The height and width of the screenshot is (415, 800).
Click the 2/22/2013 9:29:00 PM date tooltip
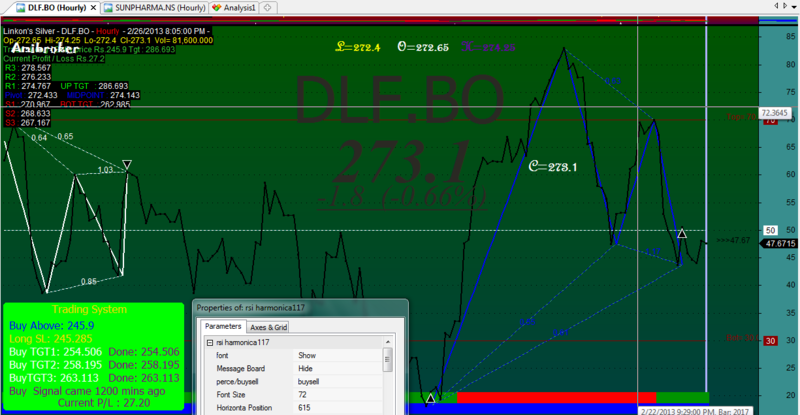tap(694, 411)
